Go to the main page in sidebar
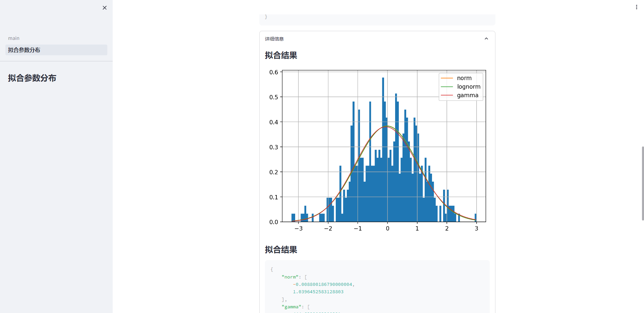The width and height of the screenshot is (644, 313). tap(14, 38)
